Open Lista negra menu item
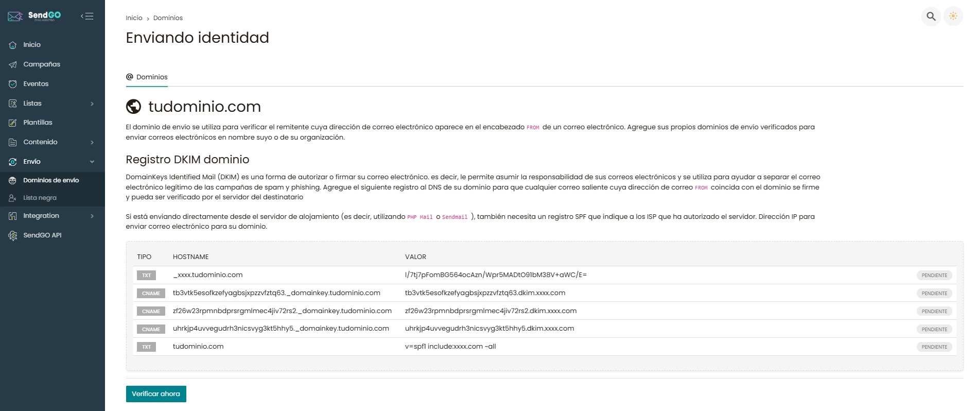This screenshot has width=980, height=411. 40,198
